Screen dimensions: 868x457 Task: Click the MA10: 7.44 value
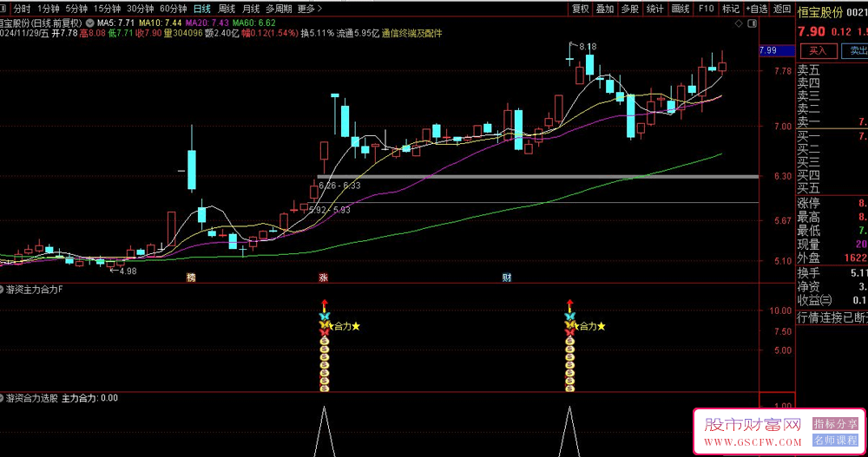point(161,23)
